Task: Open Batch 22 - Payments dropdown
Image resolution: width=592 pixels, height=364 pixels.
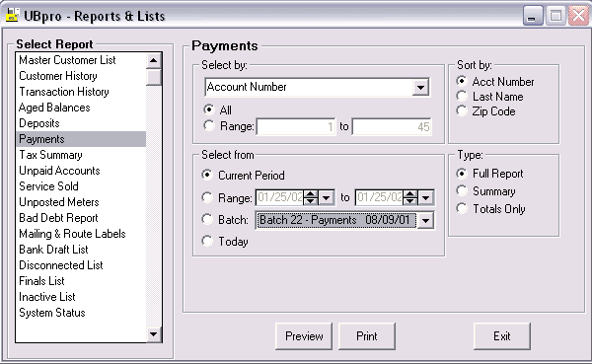Action: click(x=425, y=221)
